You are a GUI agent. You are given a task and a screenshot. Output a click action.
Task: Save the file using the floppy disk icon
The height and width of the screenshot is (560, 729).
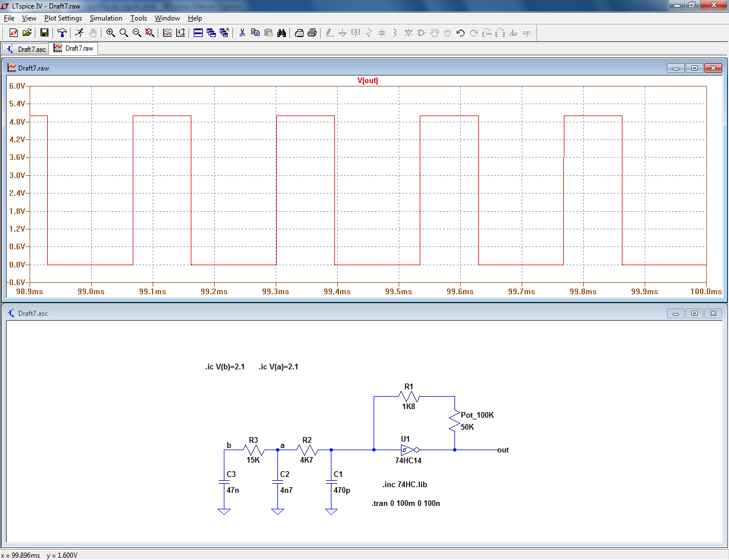coord(44,33)
